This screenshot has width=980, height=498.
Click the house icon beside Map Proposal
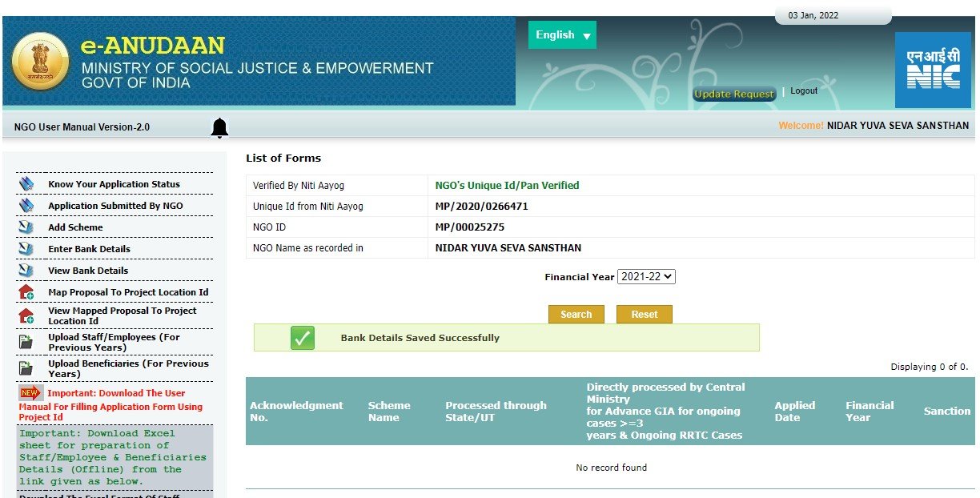click(26, 292)
